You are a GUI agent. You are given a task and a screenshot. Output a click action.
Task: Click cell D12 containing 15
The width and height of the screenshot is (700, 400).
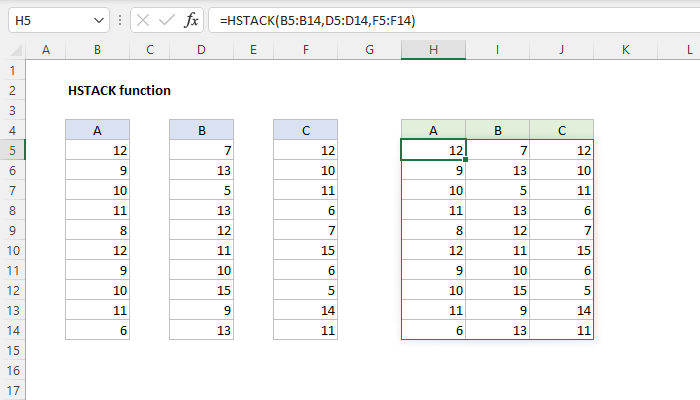pos(201,291)
